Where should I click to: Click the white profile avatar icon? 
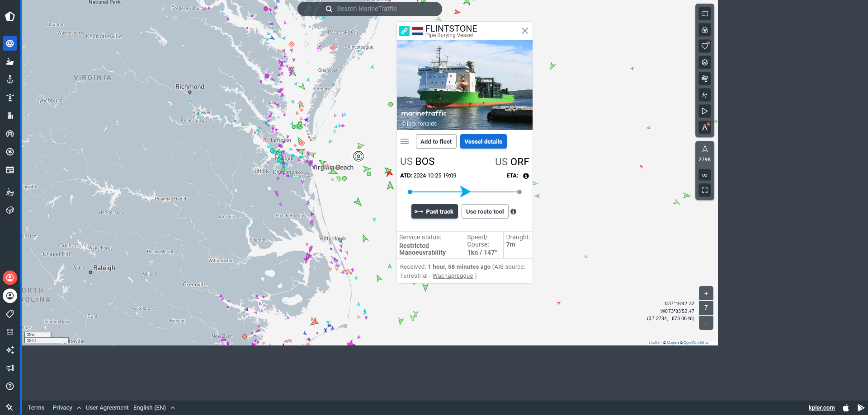pos(10,296)
